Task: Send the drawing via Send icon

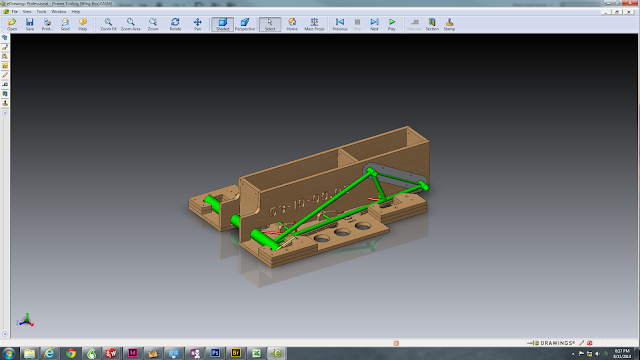Action: (65, 24)
